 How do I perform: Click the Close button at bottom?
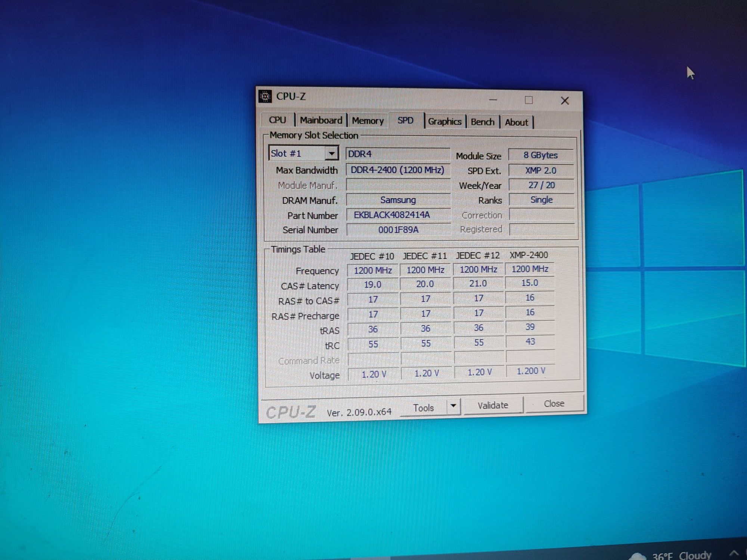pyautogui.click(x=554, y=404)
